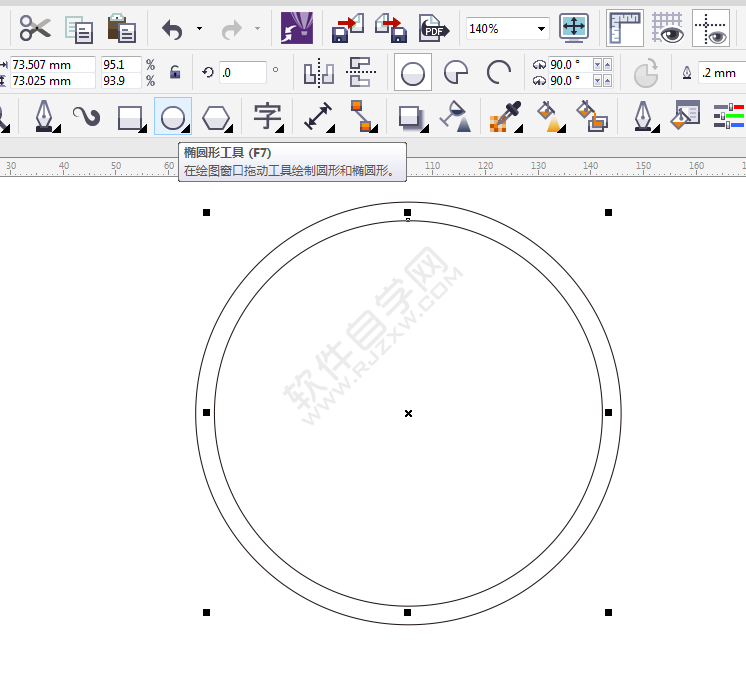The image size is (746, 673).
Task: Toggle show guidelines button
Action: (711, 28)
